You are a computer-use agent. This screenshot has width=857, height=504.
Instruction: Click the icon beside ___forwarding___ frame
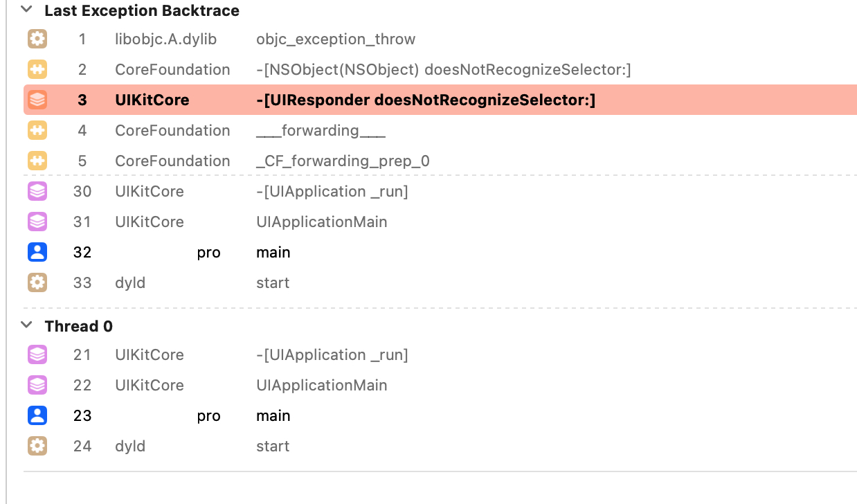click(37, 131)
